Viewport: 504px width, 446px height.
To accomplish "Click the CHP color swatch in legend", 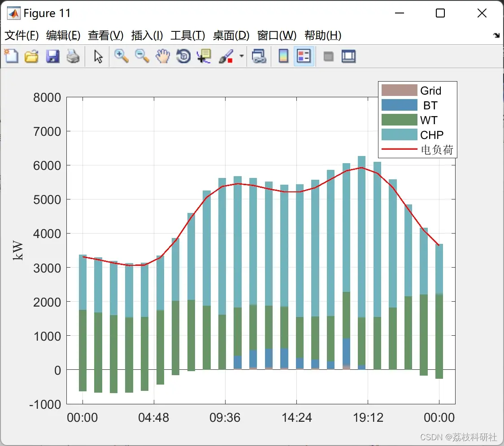I will (399, 134).
